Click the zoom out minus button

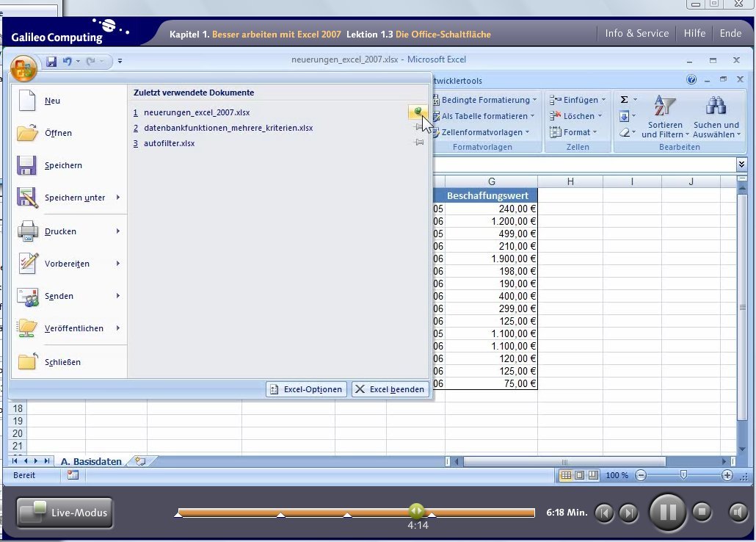tap(641, 475)
